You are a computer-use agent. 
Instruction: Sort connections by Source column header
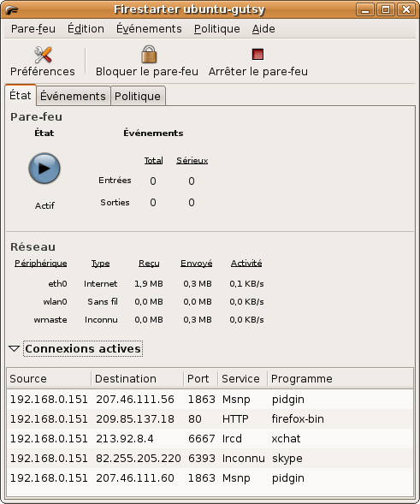click(x=49, y=379)
